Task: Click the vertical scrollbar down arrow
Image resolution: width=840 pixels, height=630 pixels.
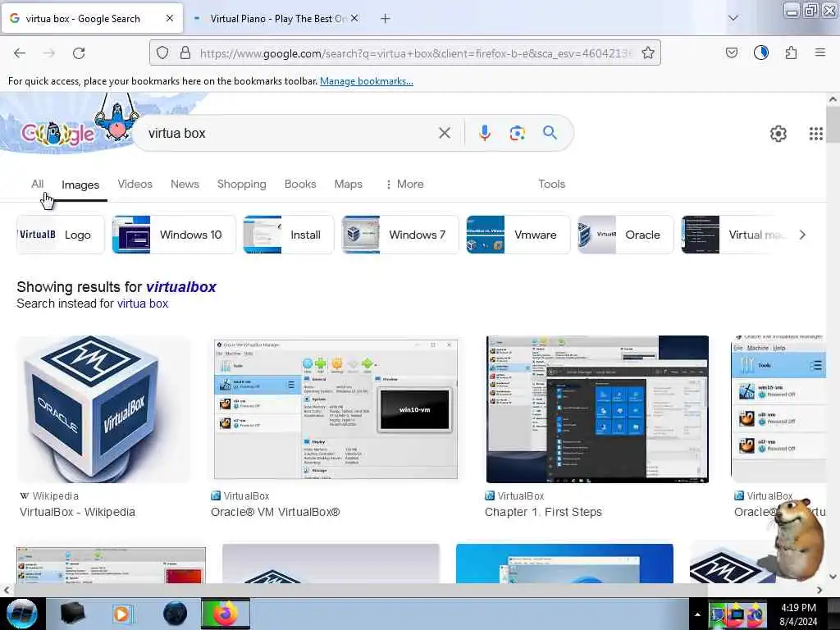Action: tap(833, 577)
